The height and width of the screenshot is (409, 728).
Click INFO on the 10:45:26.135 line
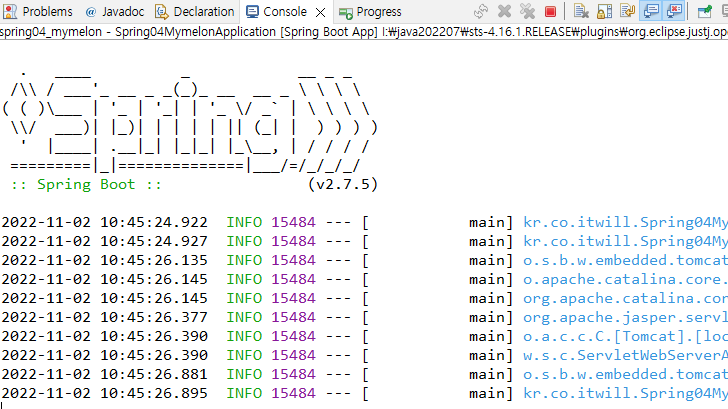tap(244, 260)
